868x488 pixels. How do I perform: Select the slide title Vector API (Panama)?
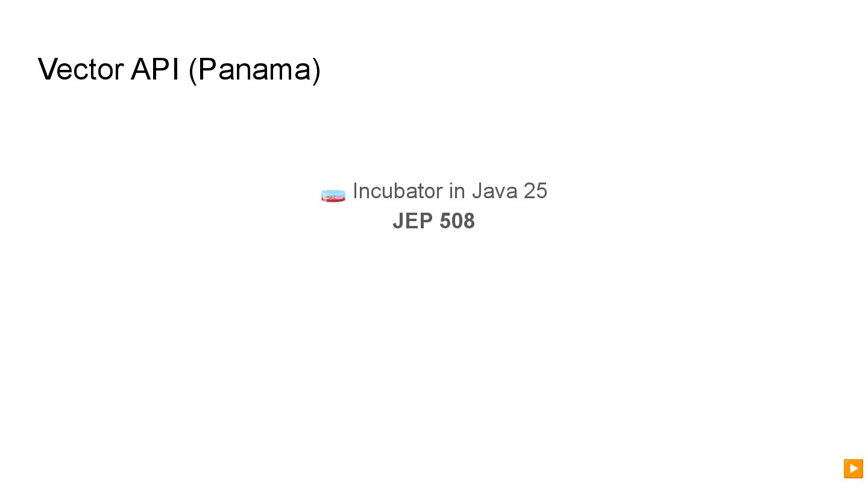pyautogui.click(x=179, y=69)
